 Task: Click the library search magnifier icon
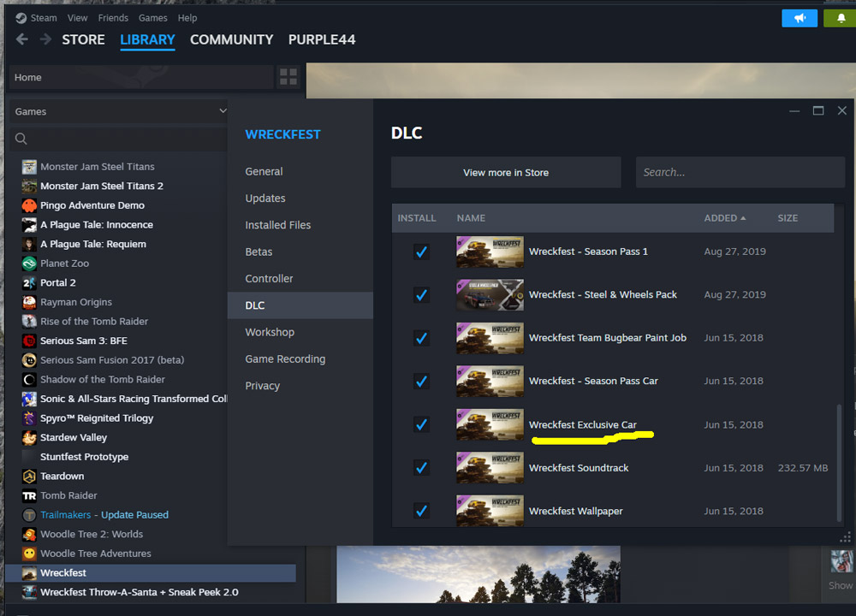tap(21, 139)
